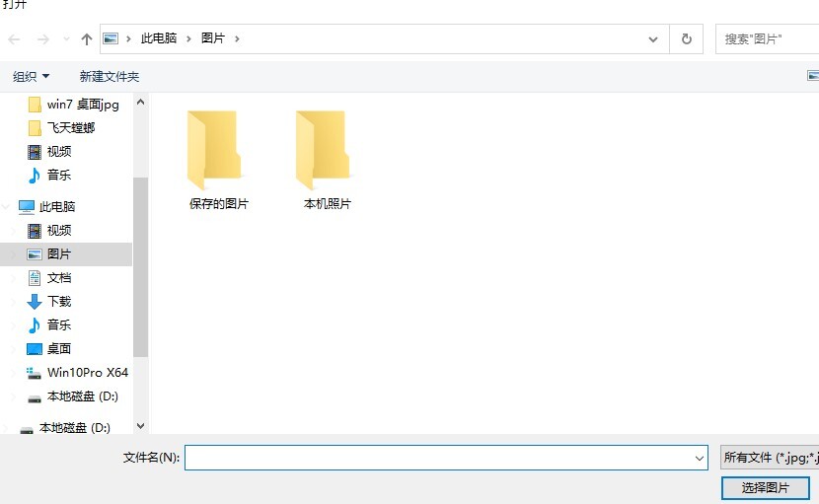Click the 飞天螳螂 folder icon

35,128
